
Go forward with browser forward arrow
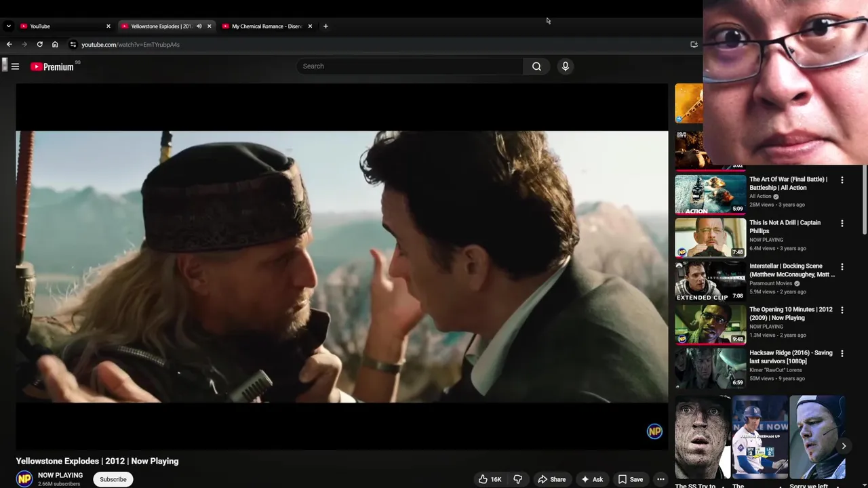coord(24,44)
